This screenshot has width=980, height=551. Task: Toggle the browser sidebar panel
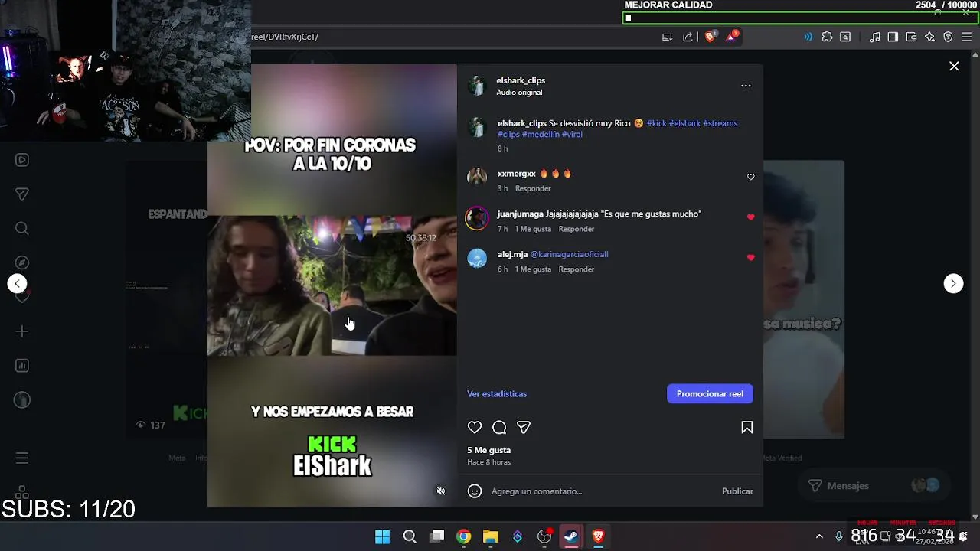(893, 37)
